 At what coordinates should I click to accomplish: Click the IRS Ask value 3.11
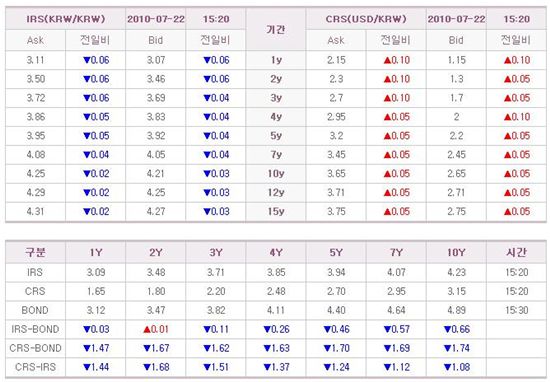(x=35, y=60)
